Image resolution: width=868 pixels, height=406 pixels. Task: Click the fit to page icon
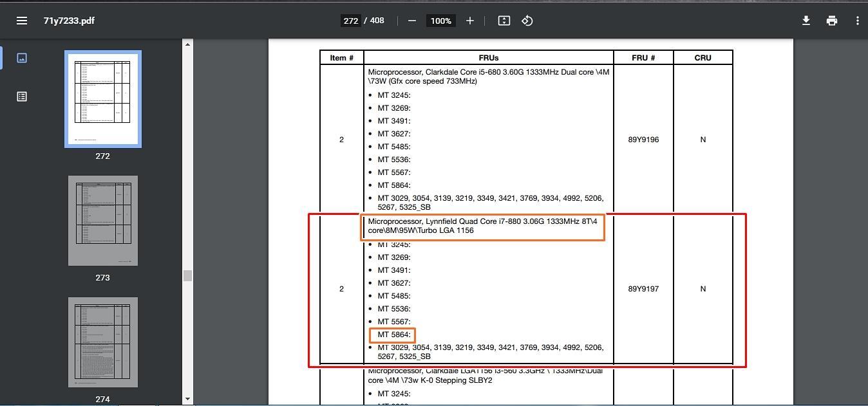[x=504, y=21]
